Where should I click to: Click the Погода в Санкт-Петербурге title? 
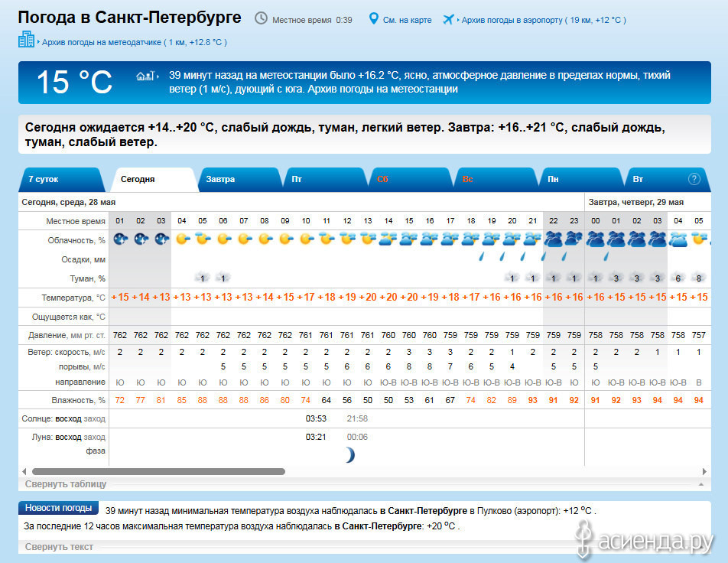(129, 18)
